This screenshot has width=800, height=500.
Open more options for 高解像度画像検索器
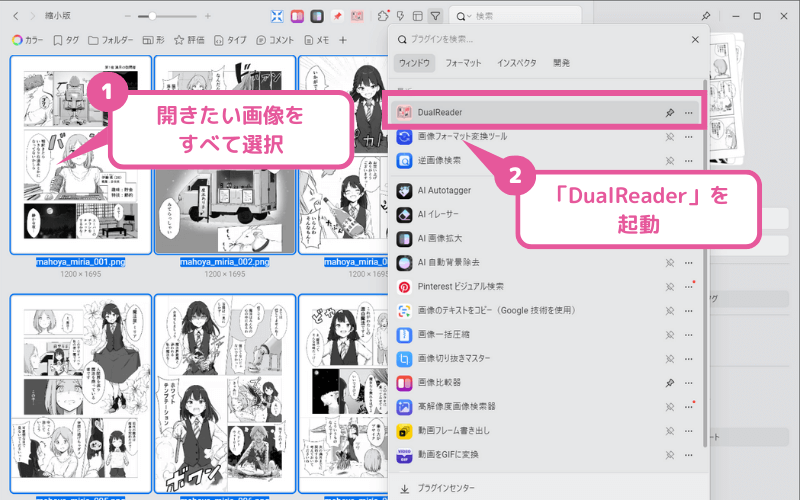click(x=689, y=407)
